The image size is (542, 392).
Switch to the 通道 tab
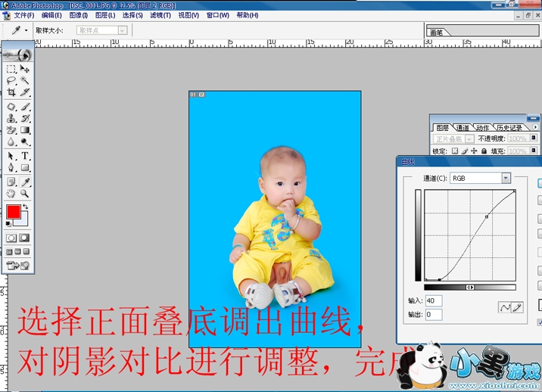coord(463,128)
